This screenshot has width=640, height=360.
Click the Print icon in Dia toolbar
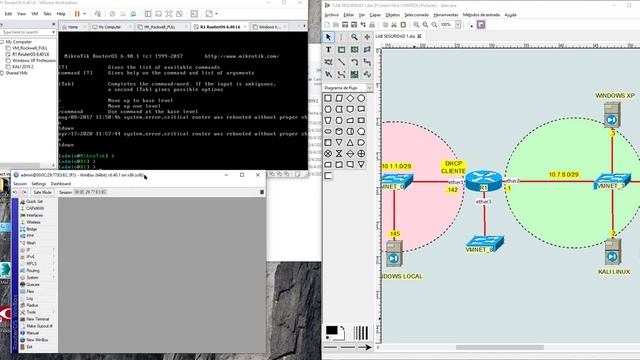[372, 25]
